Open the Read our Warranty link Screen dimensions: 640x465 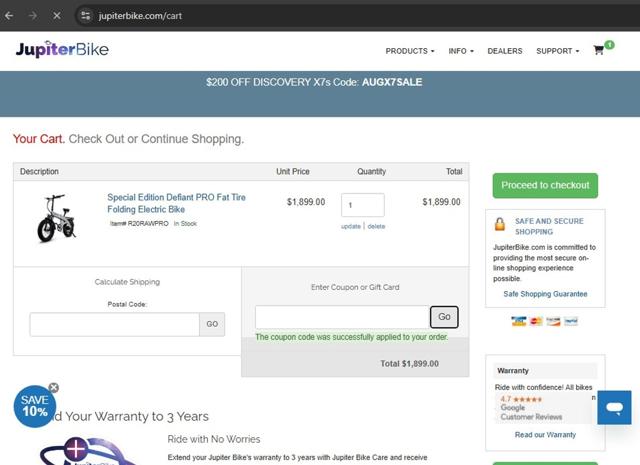pos(545,435)
